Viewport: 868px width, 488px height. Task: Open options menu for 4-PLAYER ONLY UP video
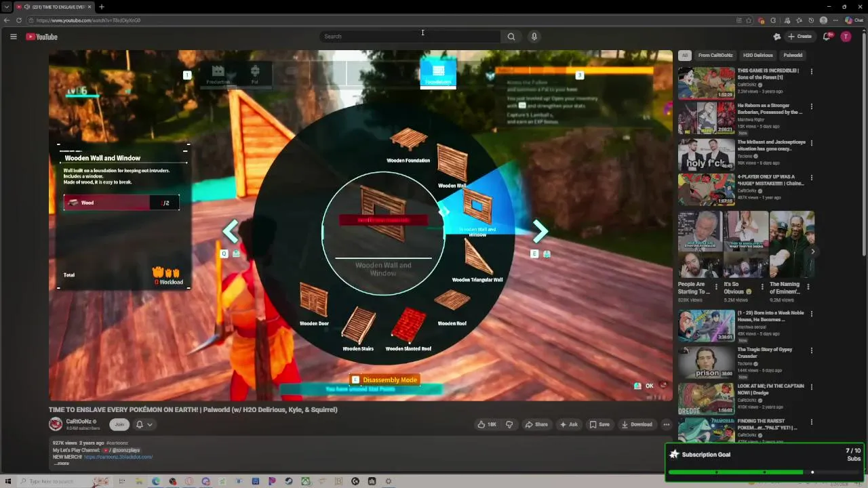click(811, 179)
